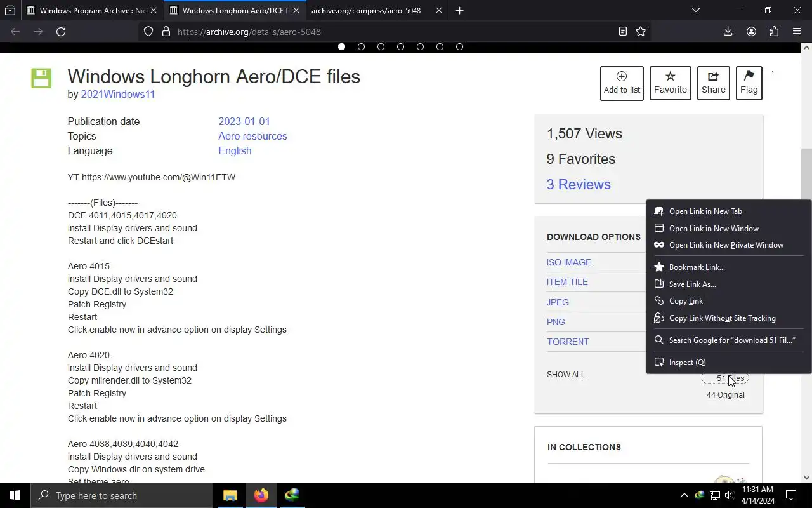Choose Inspect (Q) from context menu

pyautogui.click(x=728, y=363)
